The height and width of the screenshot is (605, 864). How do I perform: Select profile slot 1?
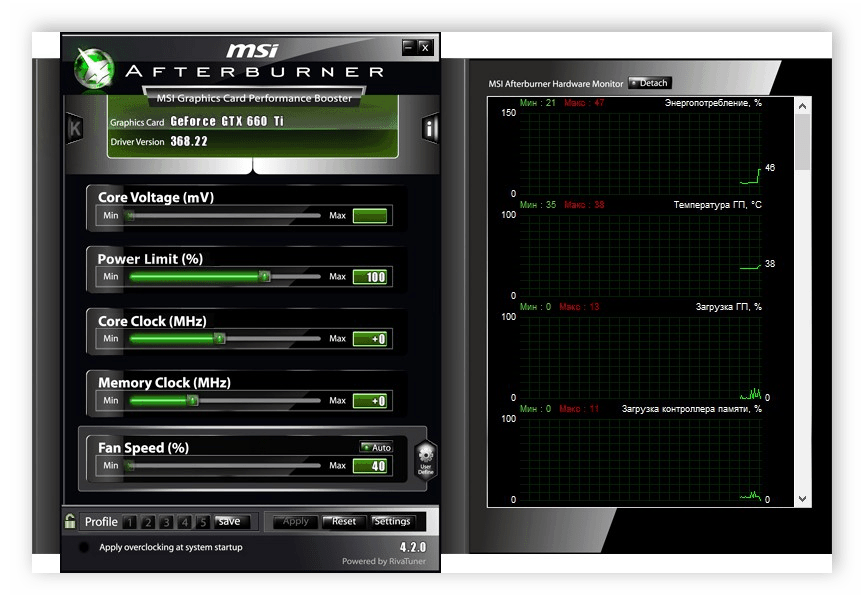click(x=129, y=522)
